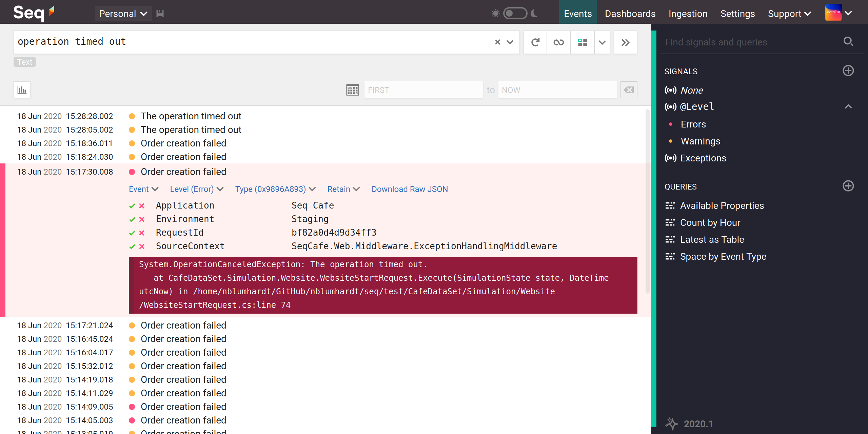Exclude the Application property with the red X
868x434 pixels.
[x=142, y=206]
